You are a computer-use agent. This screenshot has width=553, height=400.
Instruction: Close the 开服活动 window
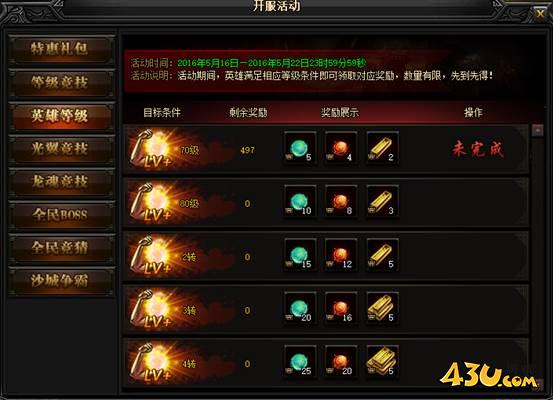(x=540, y=13)
